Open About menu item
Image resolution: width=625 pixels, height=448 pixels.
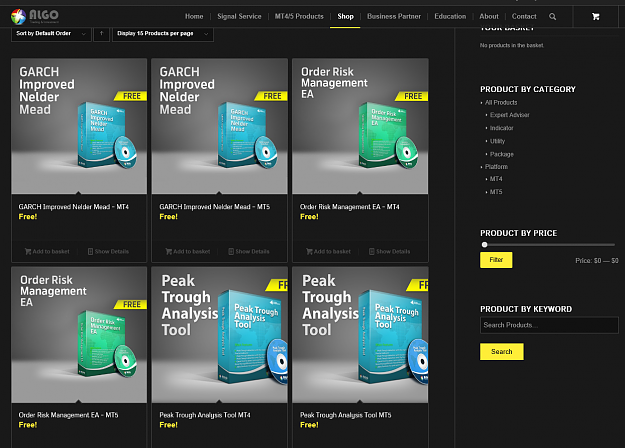pos(489,16)
